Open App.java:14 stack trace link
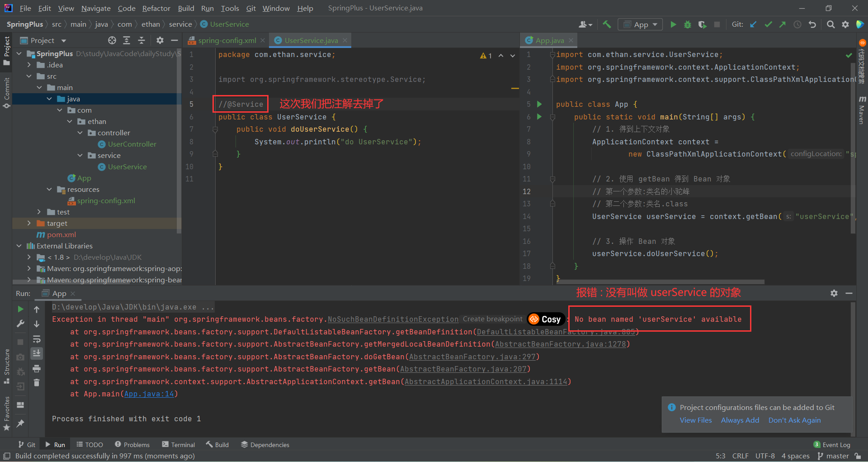The image size is (868, 462). pyautogui.click(x=149, y=394)
